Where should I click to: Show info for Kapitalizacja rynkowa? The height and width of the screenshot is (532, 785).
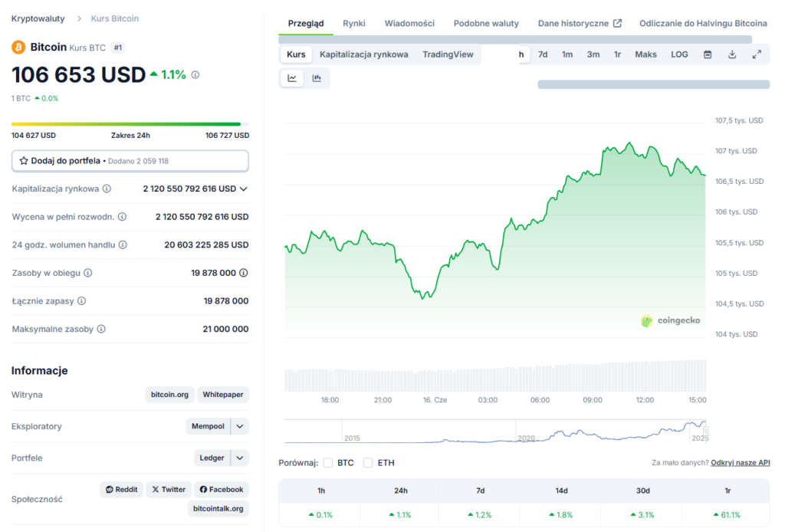(x=107, y=189)
